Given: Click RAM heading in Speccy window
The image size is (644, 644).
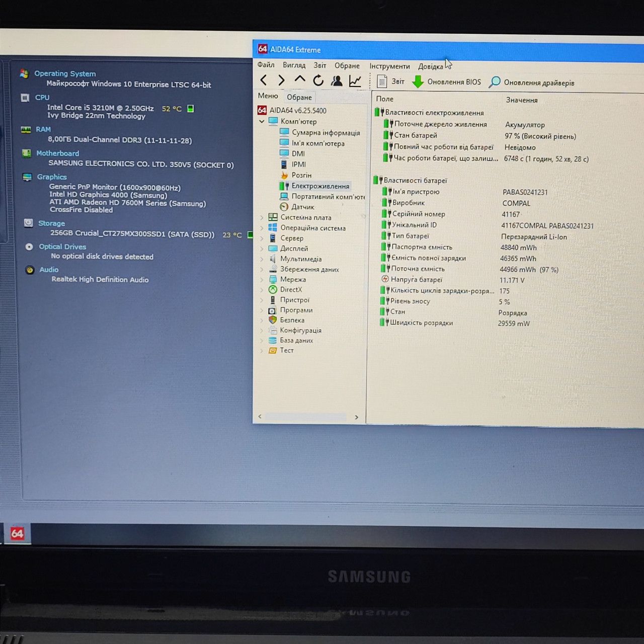Looking at the screenshot, I should (x=43, y=129).
